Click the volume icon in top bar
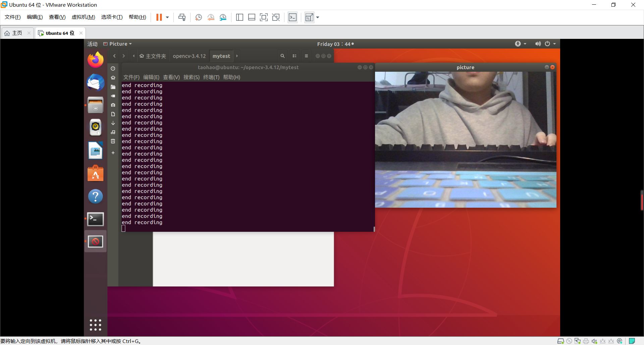644x345 pixels. pos(538,44)
